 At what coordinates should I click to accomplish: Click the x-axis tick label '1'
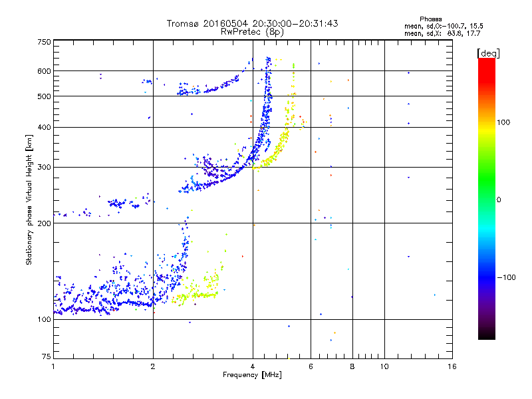tap(53, 366)
